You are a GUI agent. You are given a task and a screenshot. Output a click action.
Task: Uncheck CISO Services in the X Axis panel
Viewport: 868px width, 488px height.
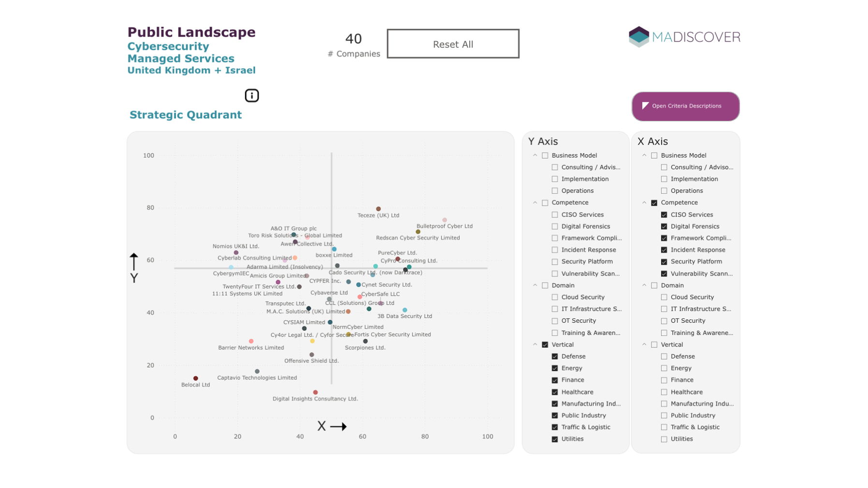pos(664,215)
